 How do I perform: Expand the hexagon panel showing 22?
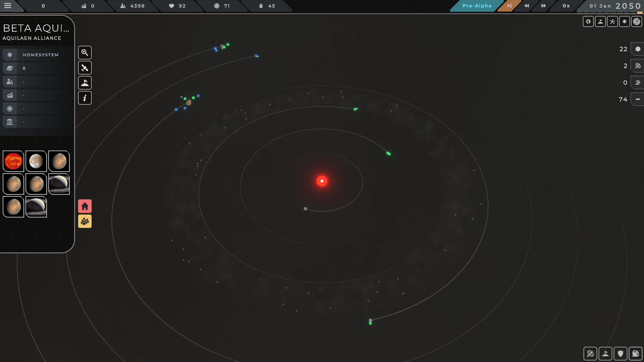(638, 49)
